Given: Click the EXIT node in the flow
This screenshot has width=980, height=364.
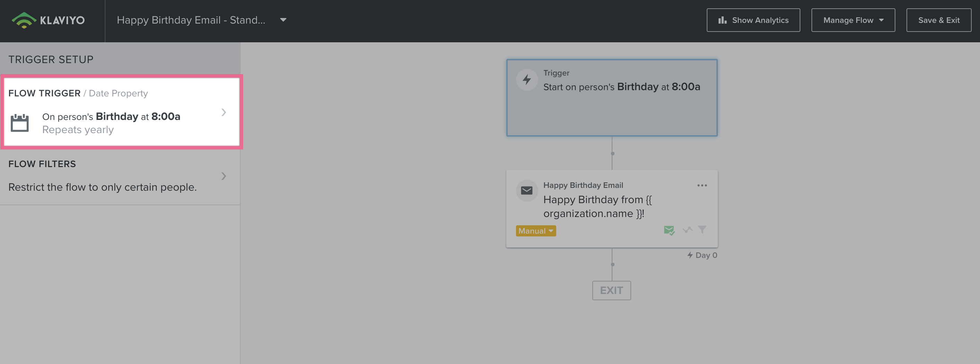Looking at the screenshot, I should pos(611,290).
